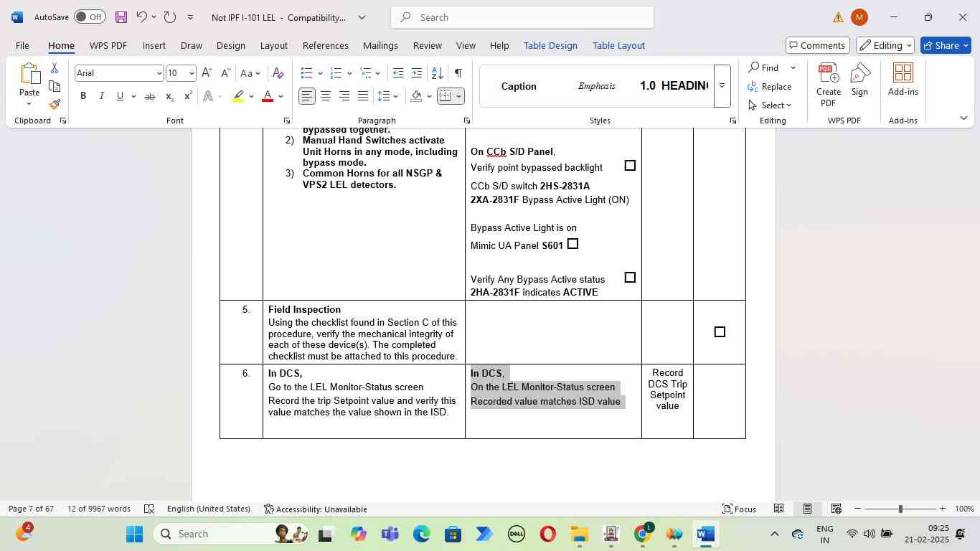Tick the Field Inspection row checkbox

pos(720,332)
